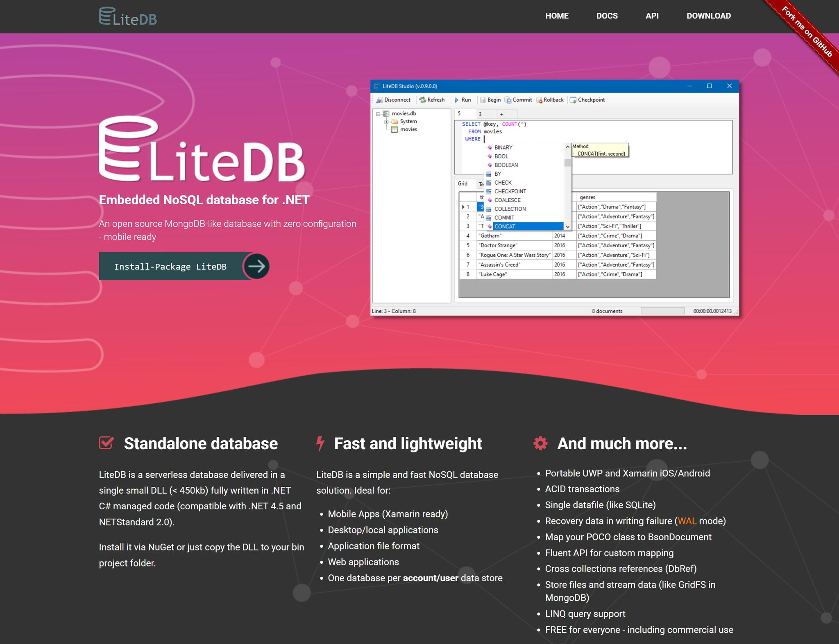Viewport: 839px width, 644px height.
Task: Switch to the Grid results tab
Action: (x=463, y=183)
